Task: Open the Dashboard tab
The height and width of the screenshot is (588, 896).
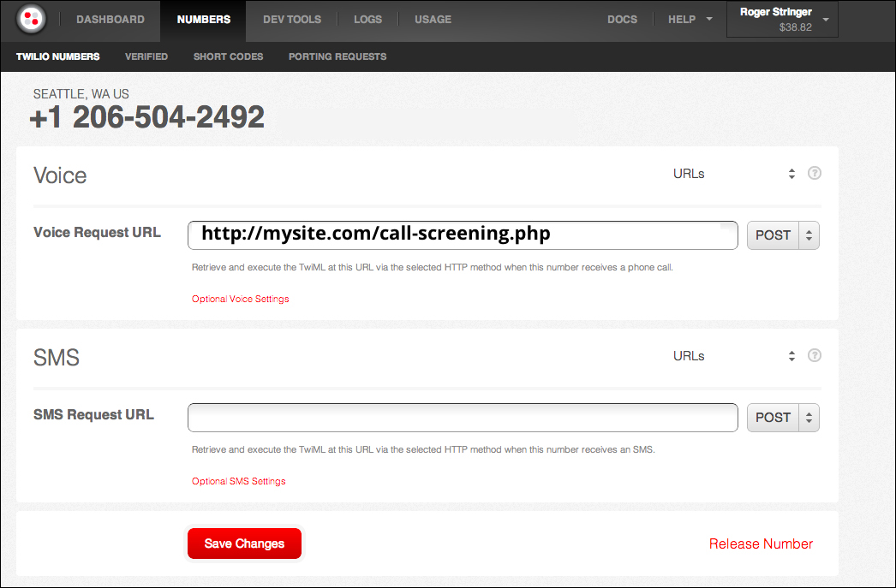Action: (x=111, y=20)
